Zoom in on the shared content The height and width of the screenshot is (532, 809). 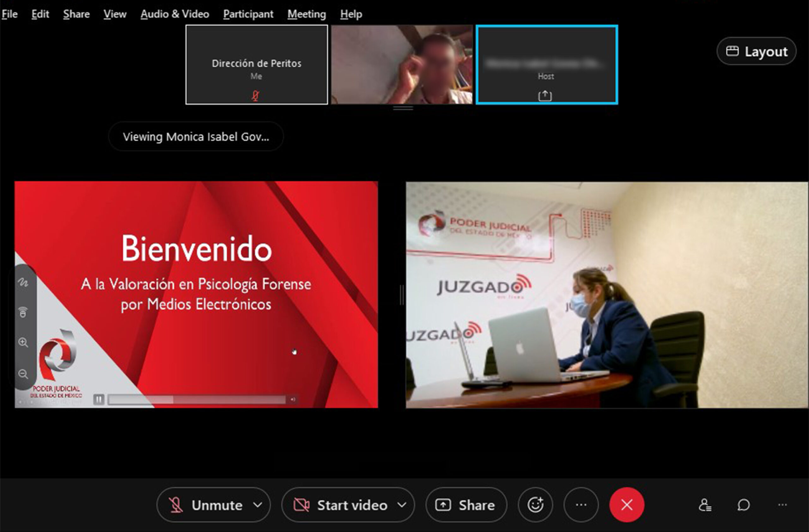23,342
